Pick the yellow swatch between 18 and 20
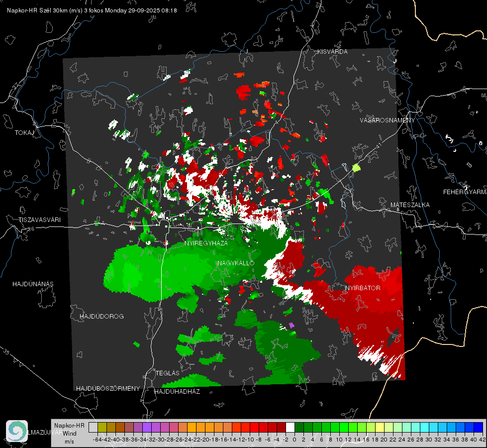 [380, 427]
